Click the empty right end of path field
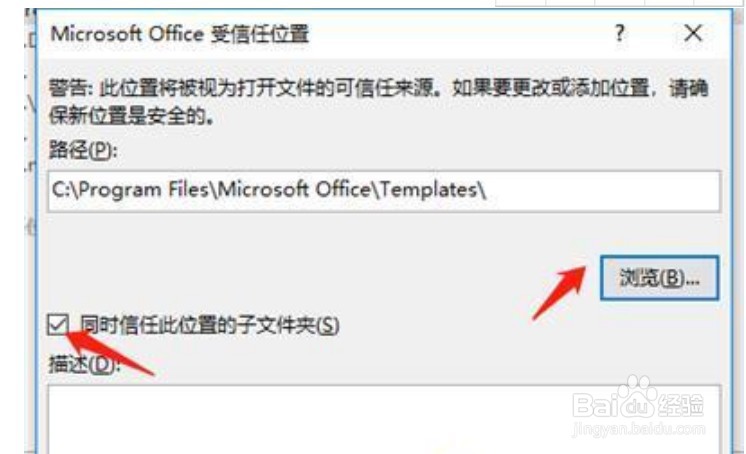Screen dimensions: 746x454 604,191
